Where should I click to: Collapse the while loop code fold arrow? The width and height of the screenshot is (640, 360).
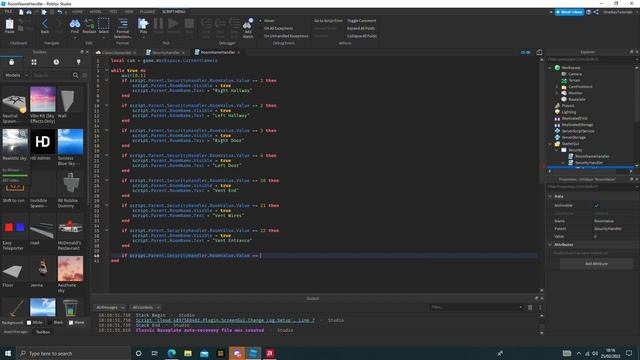[107, 70]
